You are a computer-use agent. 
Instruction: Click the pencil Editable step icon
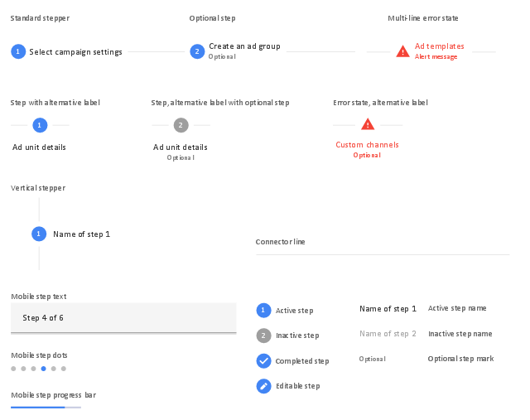[x=263, y=385]
